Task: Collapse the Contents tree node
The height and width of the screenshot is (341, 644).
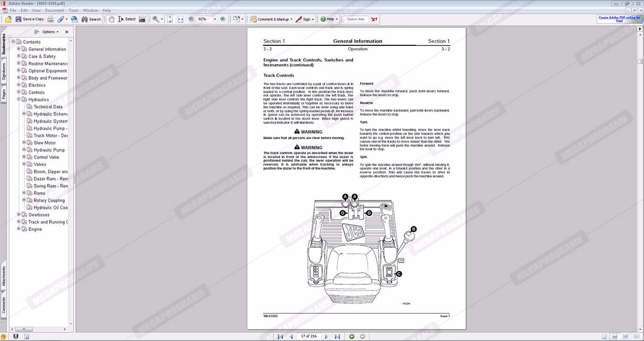Action: (x=13, y=42)
